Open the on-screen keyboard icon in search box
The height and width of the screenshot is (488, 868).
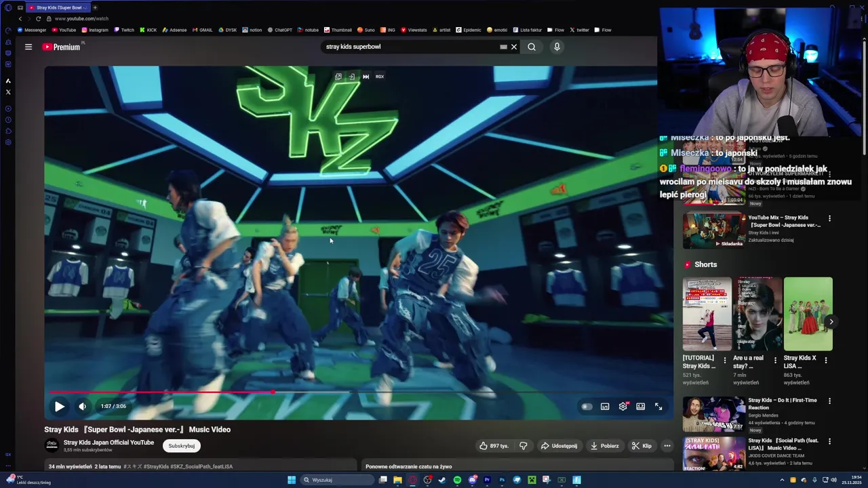(x=503, y=47)
